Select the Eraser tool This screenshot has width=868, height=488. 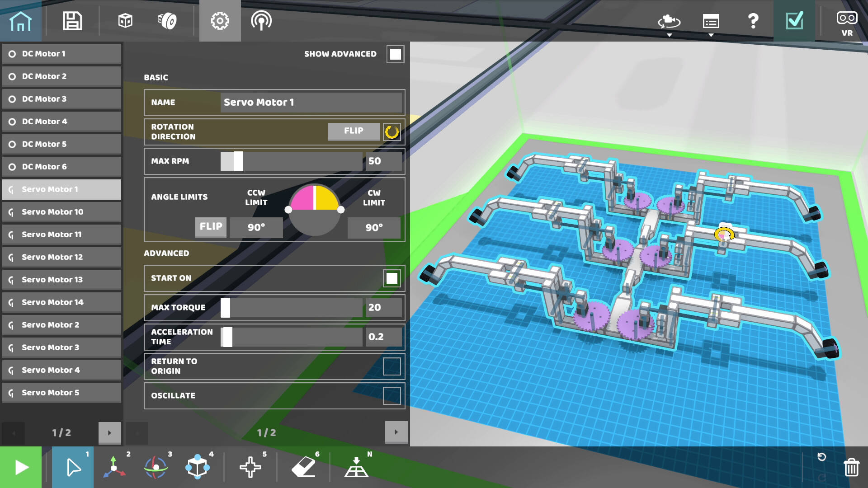(x=303, y=467)
